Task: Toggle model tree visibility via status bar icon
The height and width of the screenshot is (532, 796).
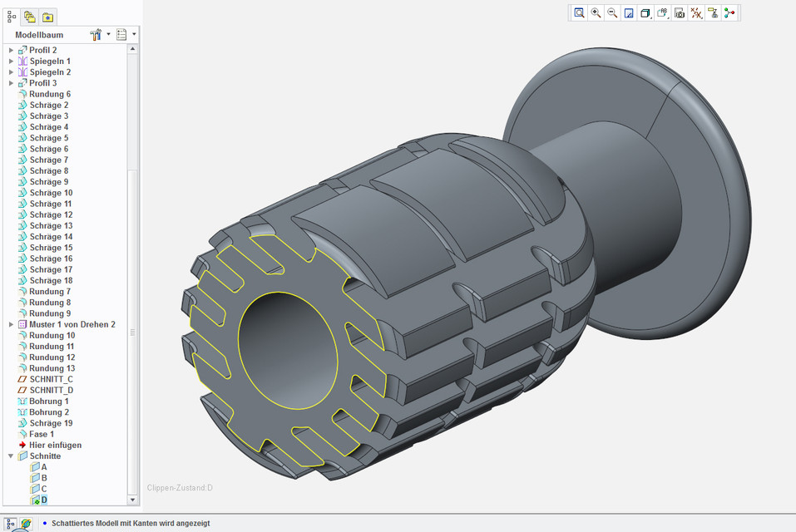Action: [x=8, y=524]
